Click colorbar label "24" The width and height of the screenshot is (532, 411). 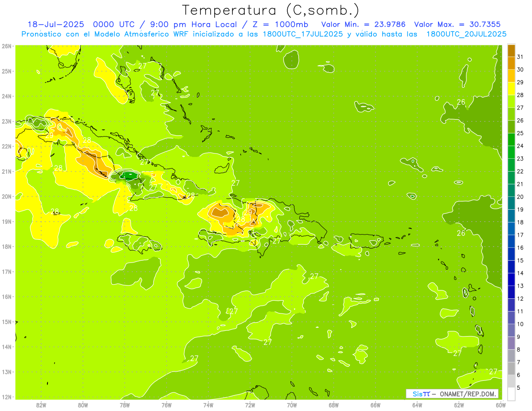520,146
